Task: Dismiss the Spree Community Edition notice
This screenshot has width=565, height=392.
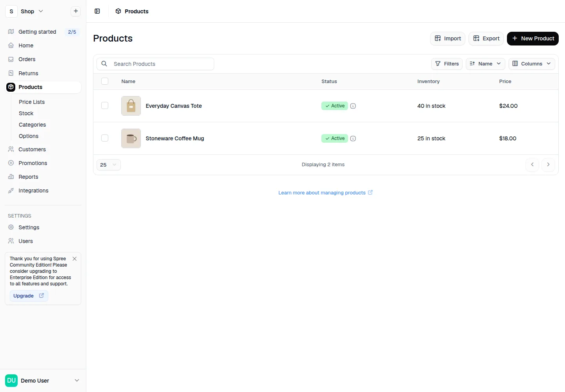Action: click(x=75, y=259)
